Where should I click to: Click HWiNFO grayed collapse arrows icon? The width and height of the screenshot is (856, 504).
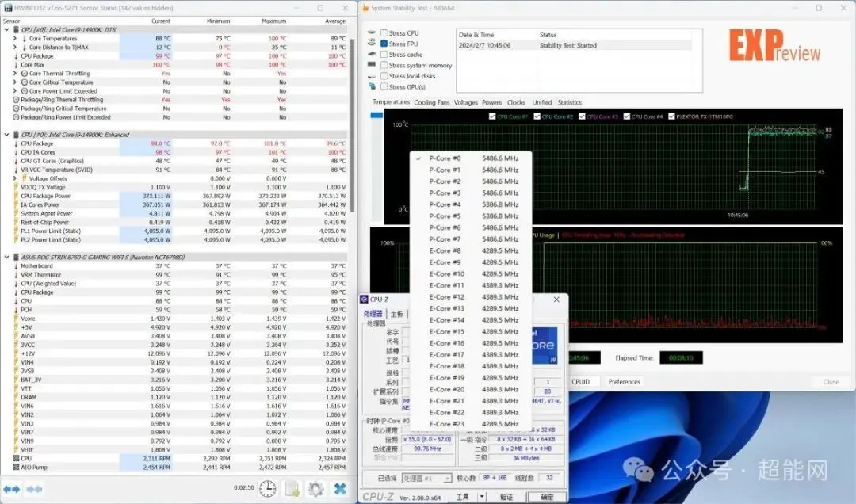[34, 489]
